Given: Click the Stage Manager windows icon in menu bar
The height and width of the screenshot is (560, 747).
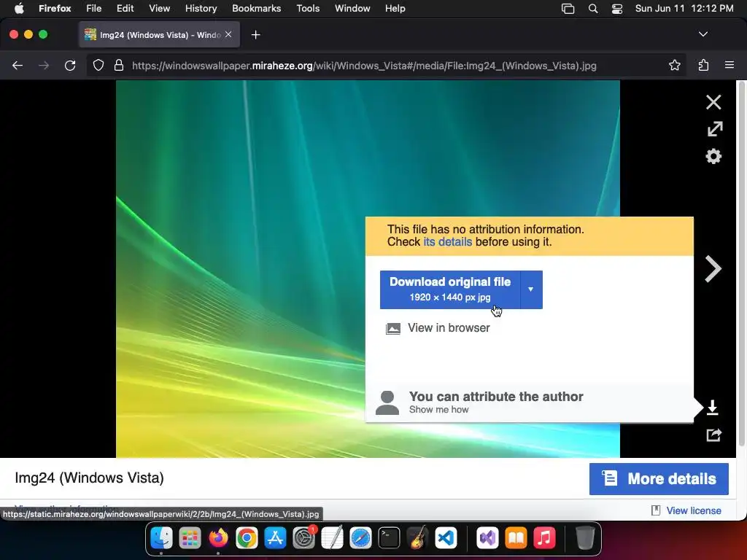Looking at the screenshot, I should point(568,8).
